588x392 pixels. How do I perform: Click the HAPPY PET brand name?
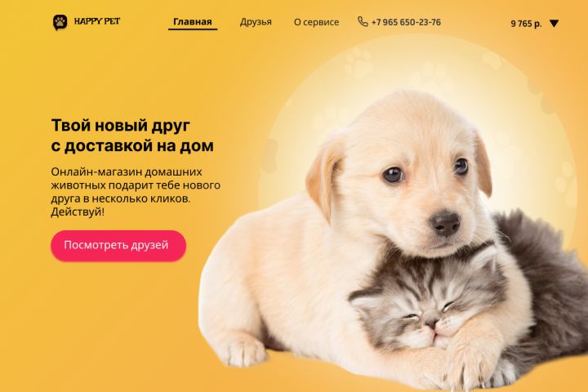[97, 21]
